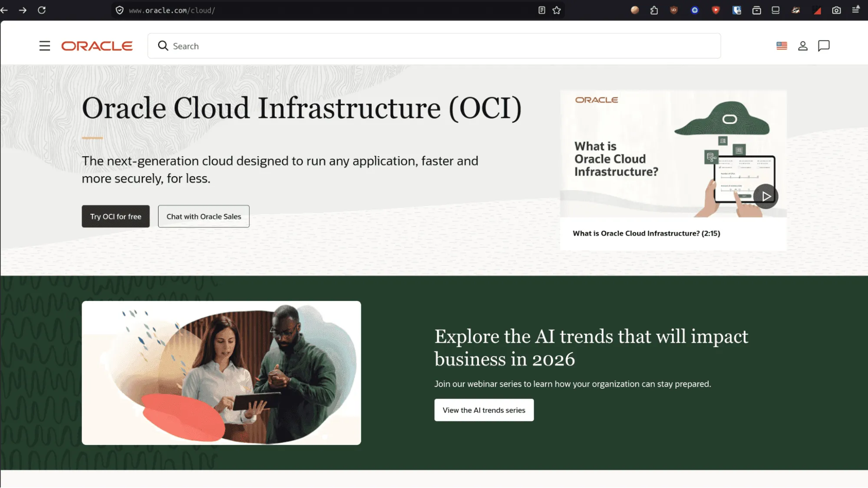This screenshot has width=868, height=488.
Task: Focus the Oracle Search input field
Action: coord(434,46)
